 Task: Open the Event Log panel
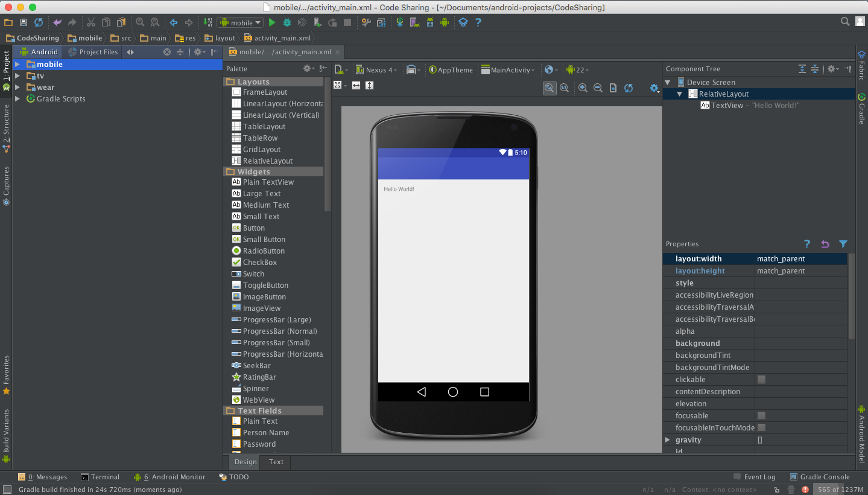(x=754, y=477)
